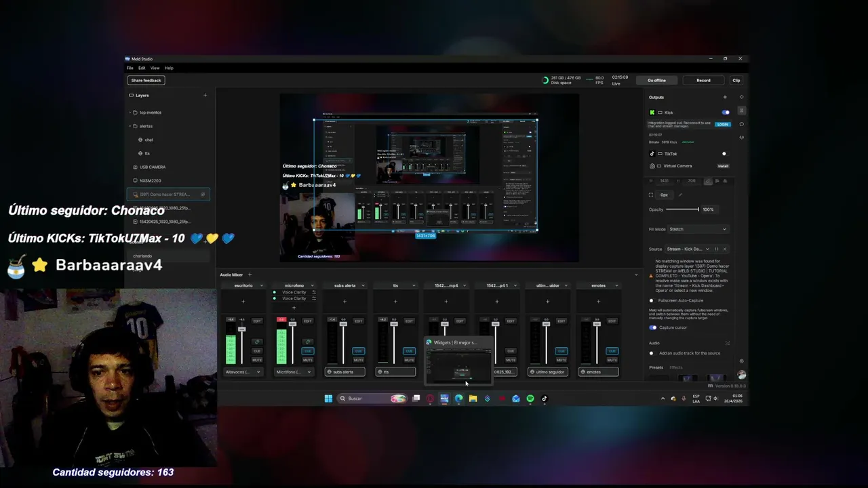Add another effect below Voice Clarity on microfono
The height and width of the screenshot is (488, 868).
tap(294, 308)
